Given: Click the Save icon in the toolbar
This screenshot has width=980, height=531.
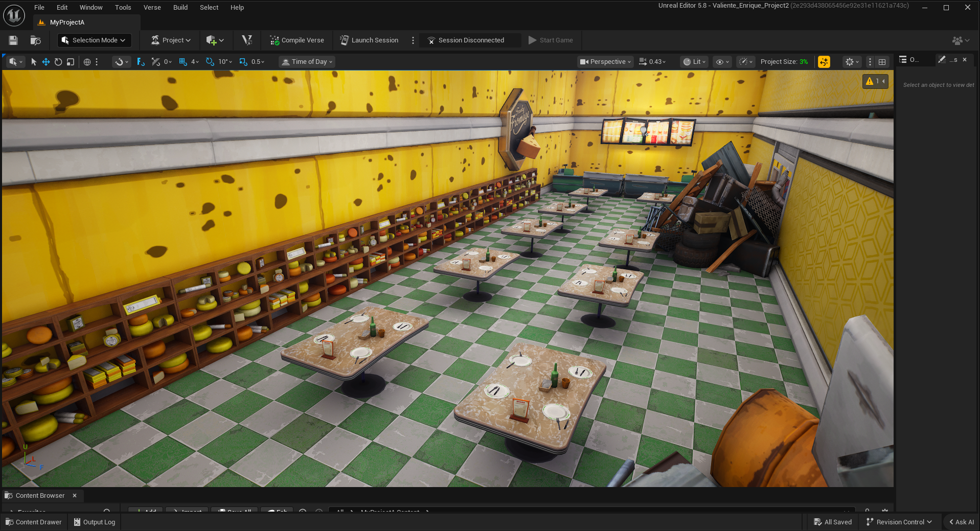Looking at the screenshot, I should [x=13, y=40].
